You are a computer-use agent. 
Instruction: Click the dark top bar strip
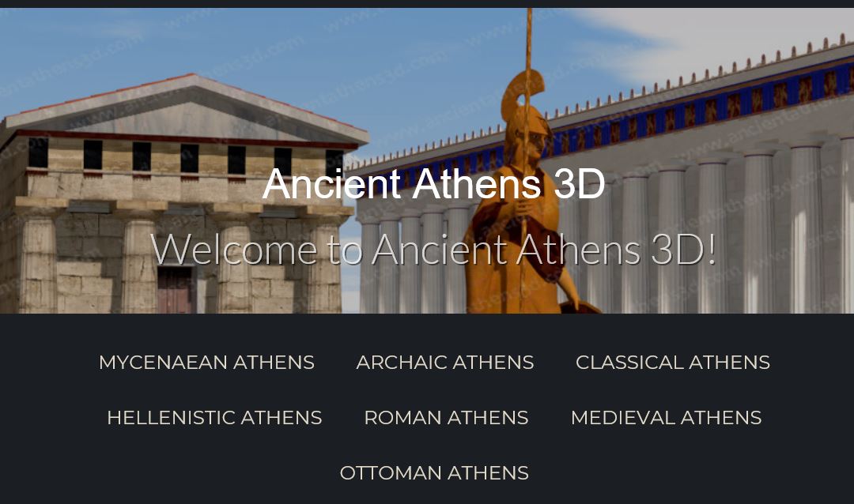[427, 4]
